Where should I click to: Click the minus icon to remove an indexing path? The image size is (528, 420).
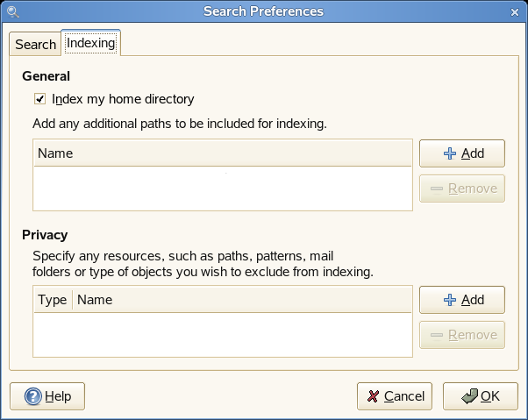(x=436, y=189)
